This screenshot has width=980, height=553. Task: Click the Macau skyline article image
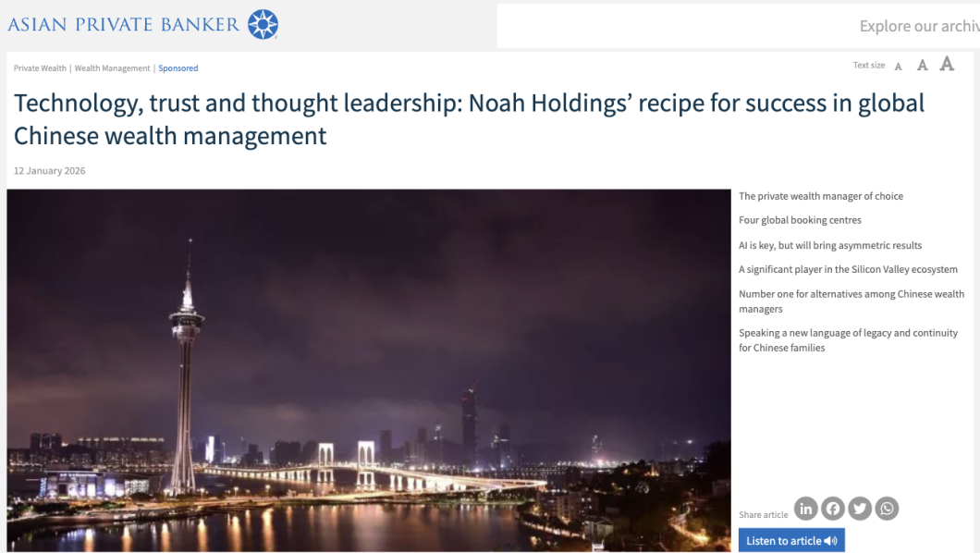pyautogui.click(x=369, y=370)
